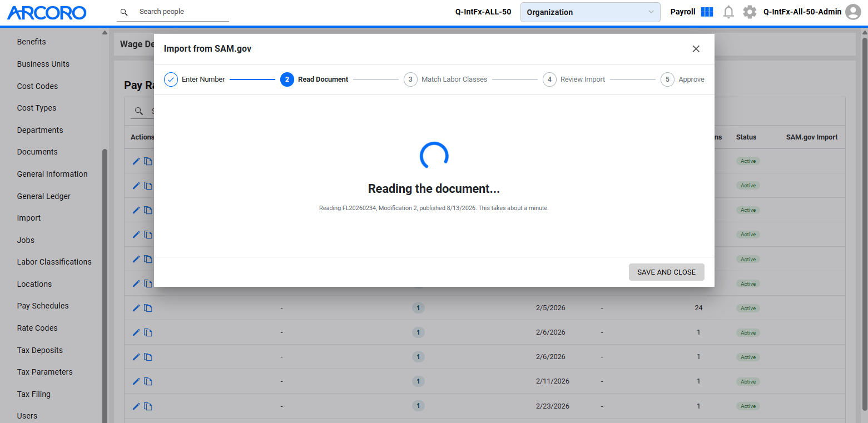Edit the pay rate row dated 2/23/2026
This screenshot has width=868, height=423.
point(136,406)
